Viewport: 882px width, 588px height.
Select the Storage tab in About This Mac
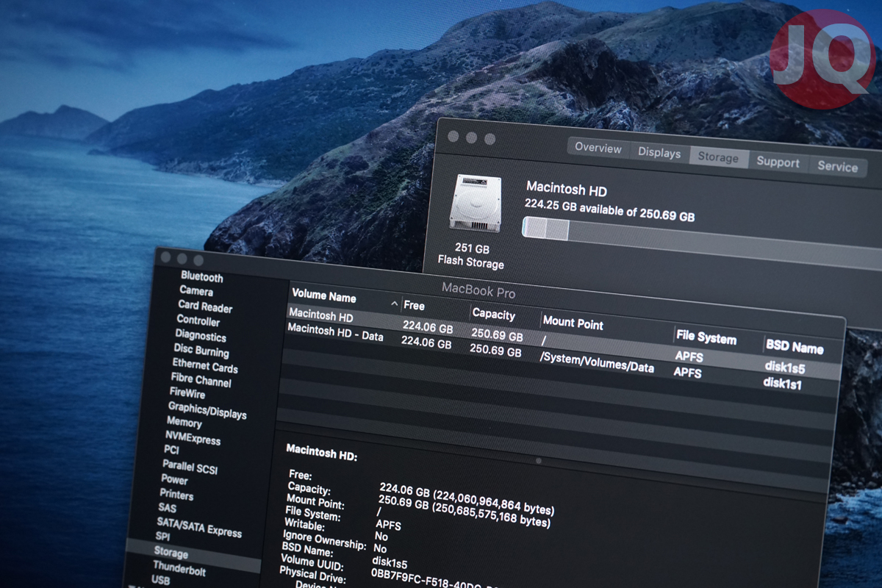(x=718, y=157)
